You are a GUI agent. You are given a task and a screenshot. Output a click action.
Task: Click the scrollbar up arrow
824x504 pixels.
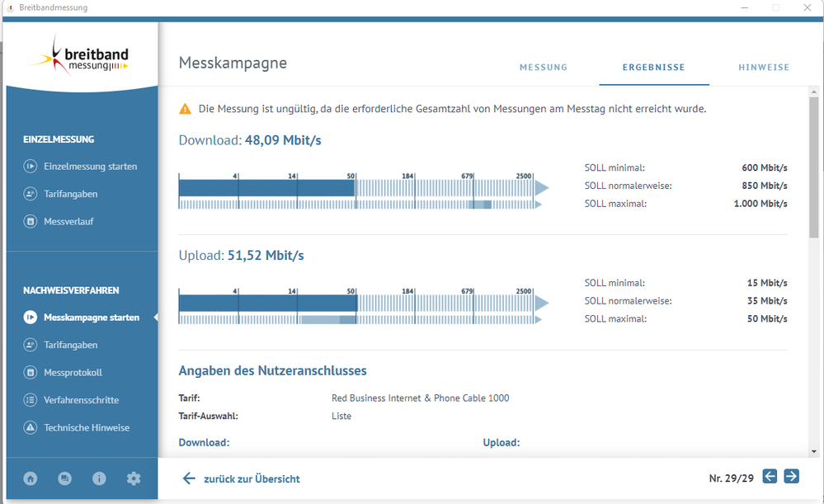814,92
